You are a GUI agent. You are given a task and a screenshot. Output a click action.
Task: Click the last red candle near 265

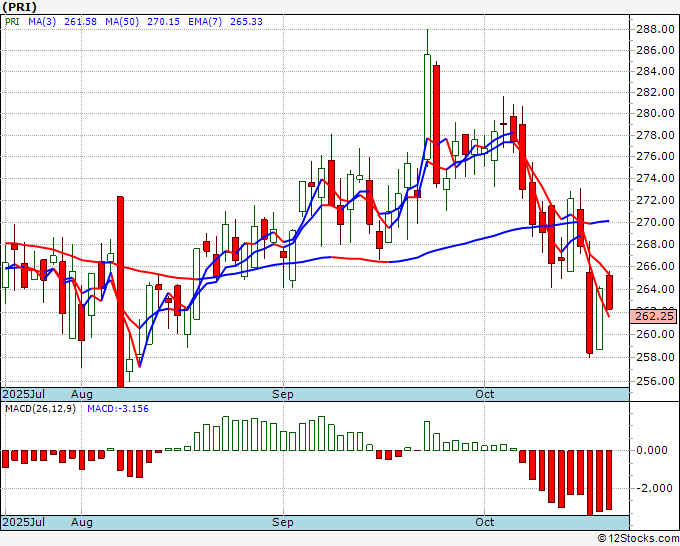tap(609, 292)
